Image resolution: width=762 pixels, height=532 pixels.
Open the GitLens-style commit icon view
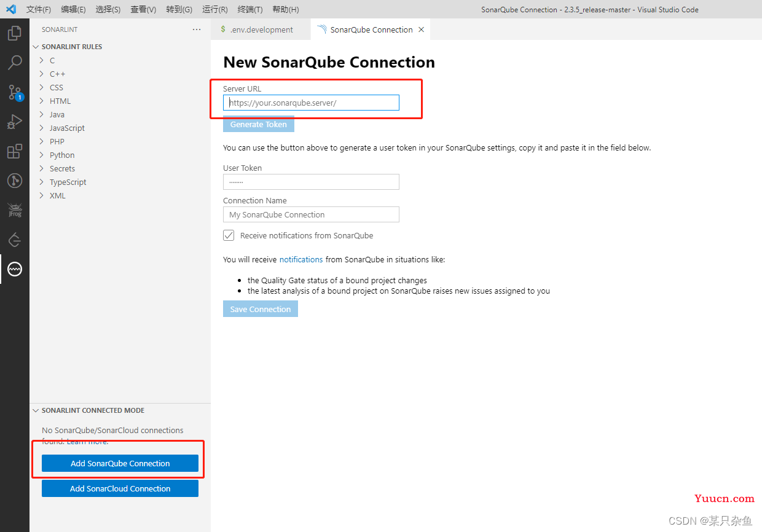[15, 240]
